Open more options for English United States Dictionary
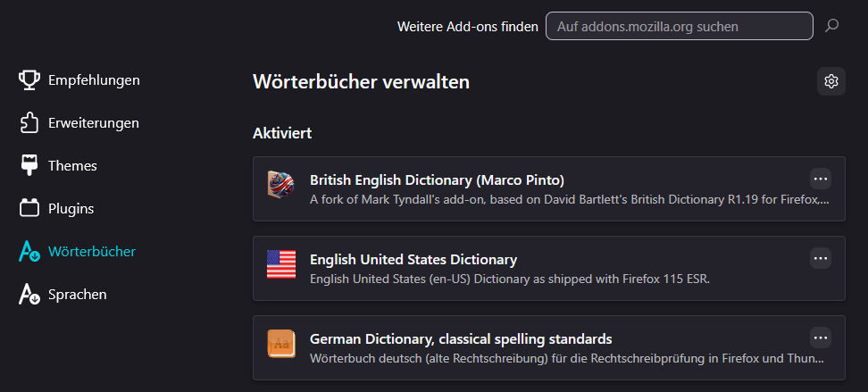868x392 pixels. [821, 258]
